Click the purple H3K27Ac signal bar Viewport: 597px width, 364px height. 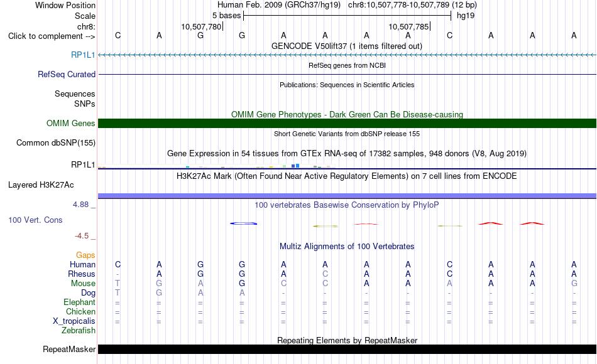(x=347, y=196)
